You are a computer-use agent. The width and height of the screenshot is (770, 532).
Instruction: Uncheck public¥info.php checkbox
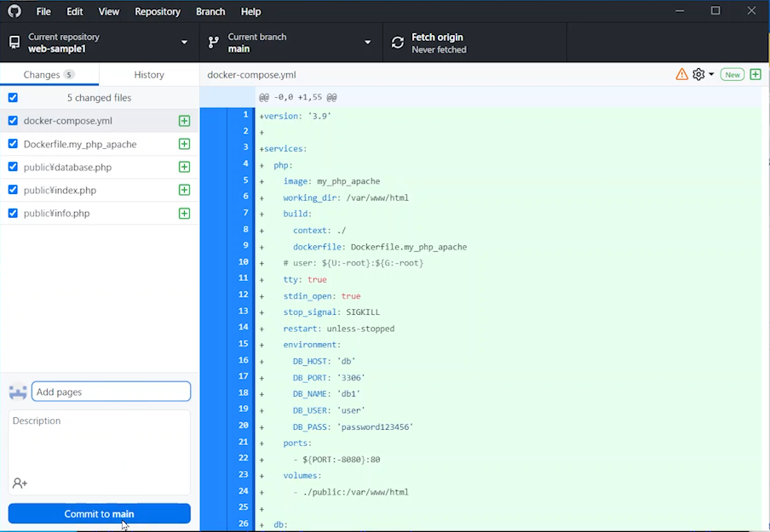(x=13, y=213)
